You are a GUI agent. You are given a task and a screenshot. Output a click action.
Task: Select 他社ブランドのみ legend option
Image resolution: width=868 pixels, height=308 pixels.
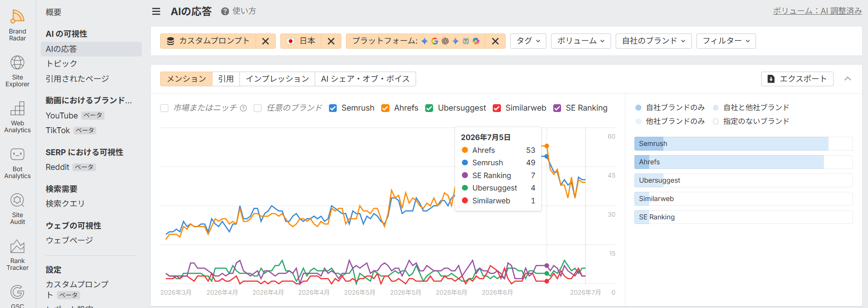click(x=670, y=121)
